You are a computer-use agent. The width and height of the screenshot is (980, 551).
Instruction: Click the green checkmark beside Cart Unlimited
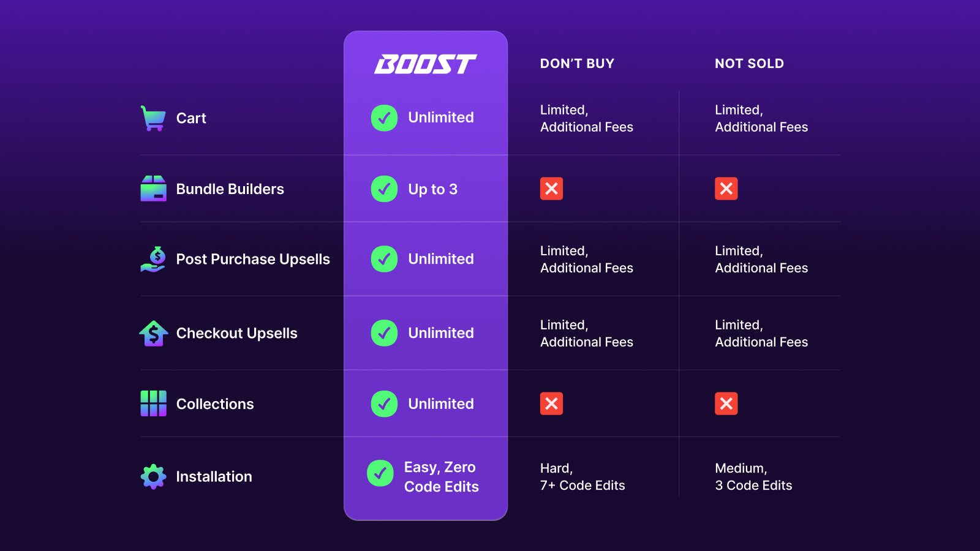click(x=384, y=118)
